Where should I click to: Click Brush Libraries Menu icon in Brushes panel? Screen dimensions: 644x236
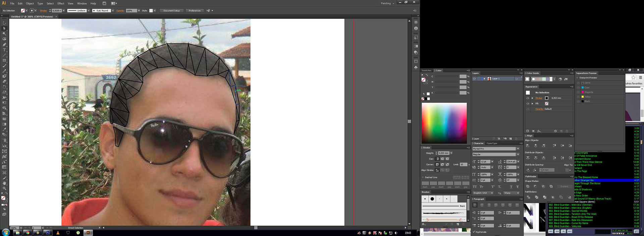click(x=424, y=224)
